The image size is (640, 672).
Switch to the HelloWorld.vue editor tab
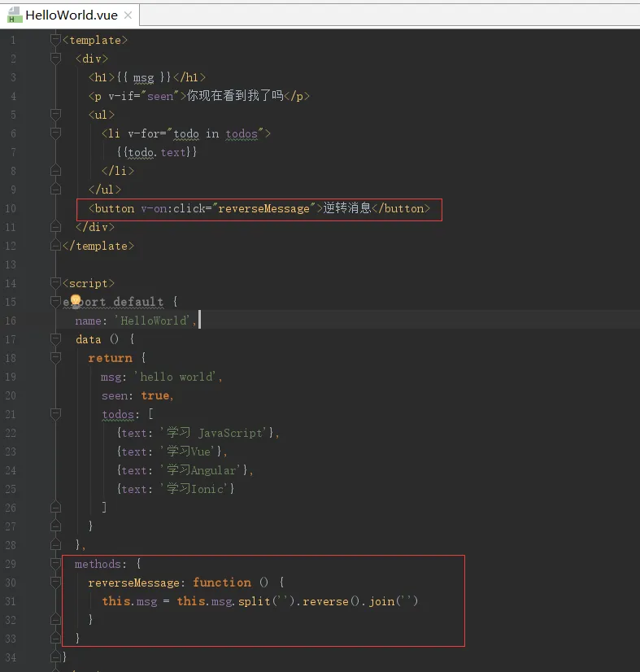pos(71,15)
